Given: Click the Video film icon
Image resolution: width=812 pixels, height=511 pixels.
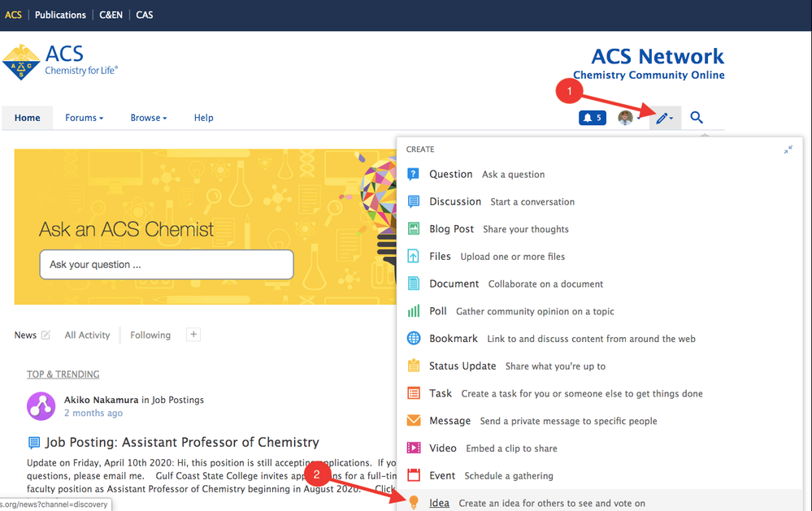Looking at the screenshot, I should pyautogui.click(x=414, y=448).
